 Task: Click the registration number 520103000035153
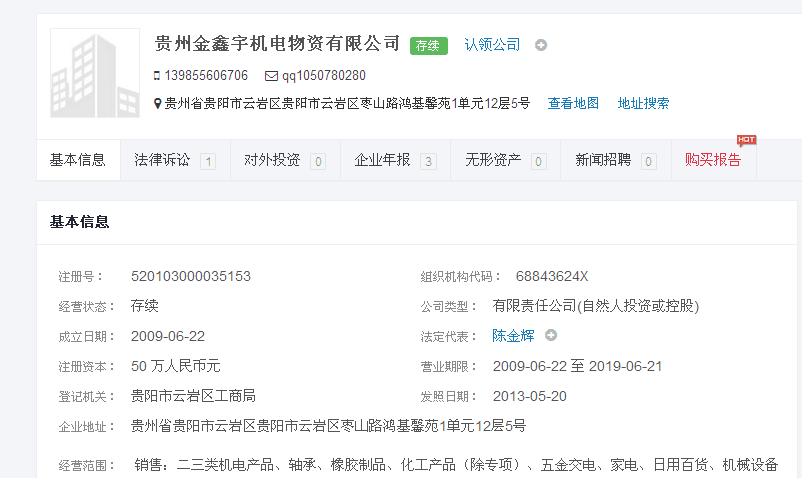(191, 276)
